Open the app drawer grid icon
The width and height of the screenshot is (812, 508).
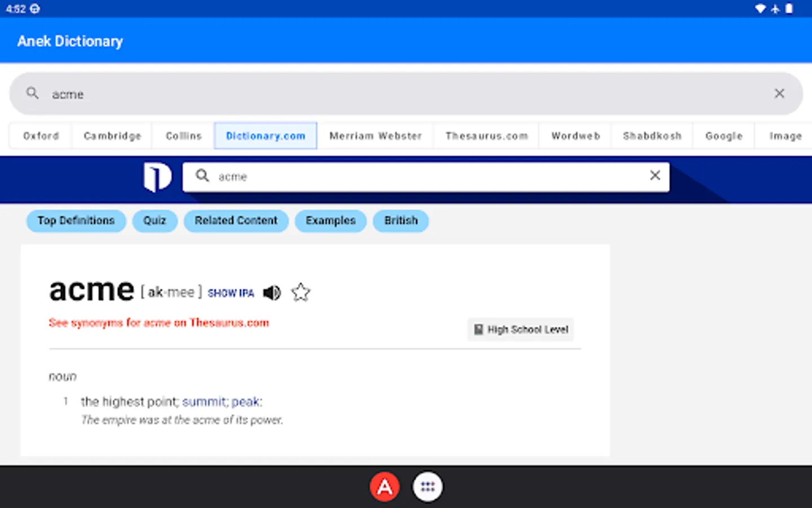click(427, 487)
